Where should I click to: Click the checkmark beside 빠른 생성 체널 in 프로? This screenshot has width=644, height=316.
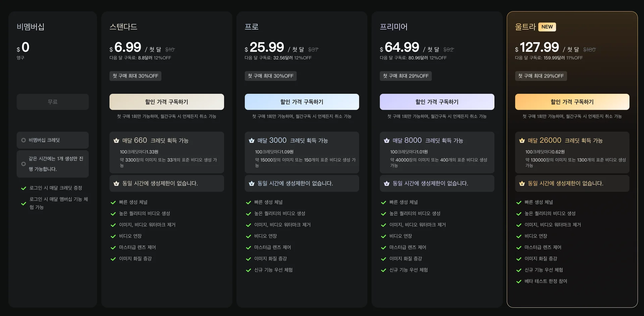pyautogui.click(x=248, y=202)
